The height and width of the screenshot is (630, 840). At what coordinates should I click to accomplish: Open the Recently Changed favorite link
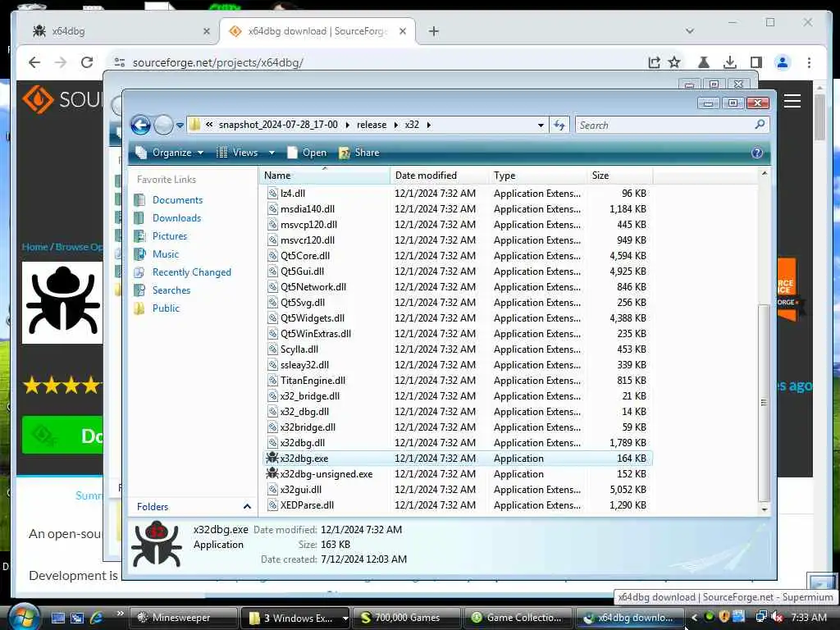192,272
